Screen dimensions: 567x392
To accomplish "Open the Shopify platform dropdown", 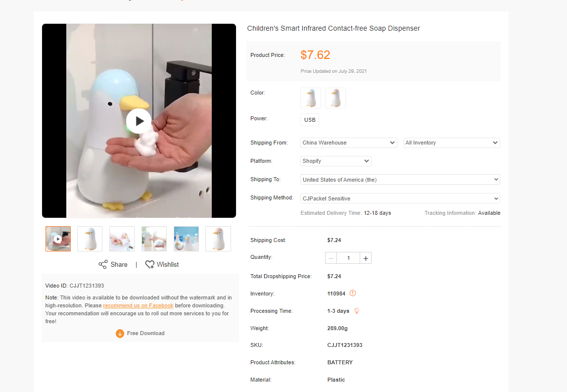I will [336, 161].
